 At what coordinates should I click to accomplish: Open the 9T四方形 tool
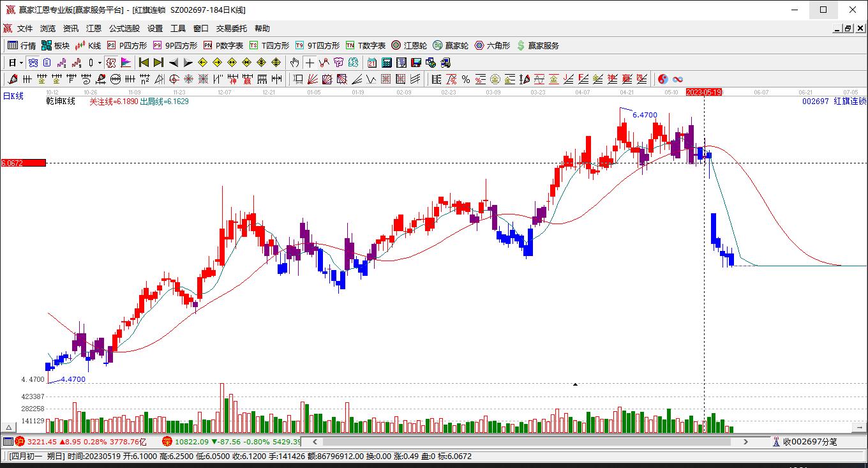(x=317, y=45)
